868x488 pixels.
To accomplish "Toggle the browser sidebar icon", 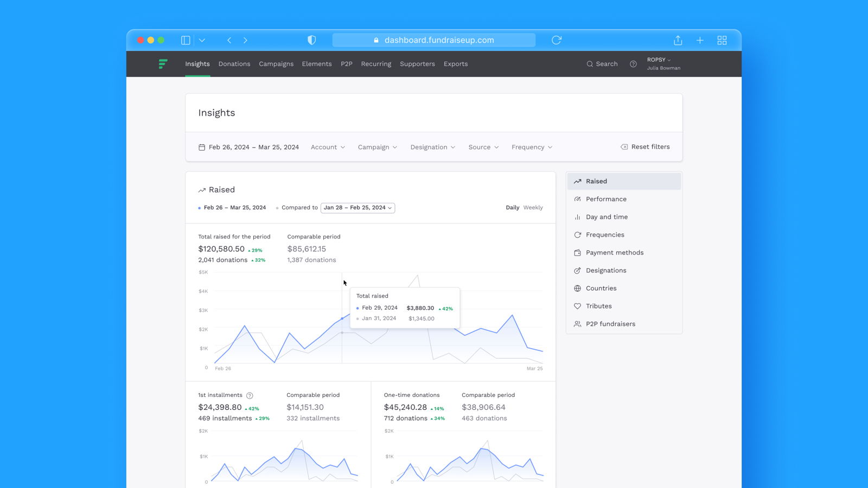I will [186, 40].
